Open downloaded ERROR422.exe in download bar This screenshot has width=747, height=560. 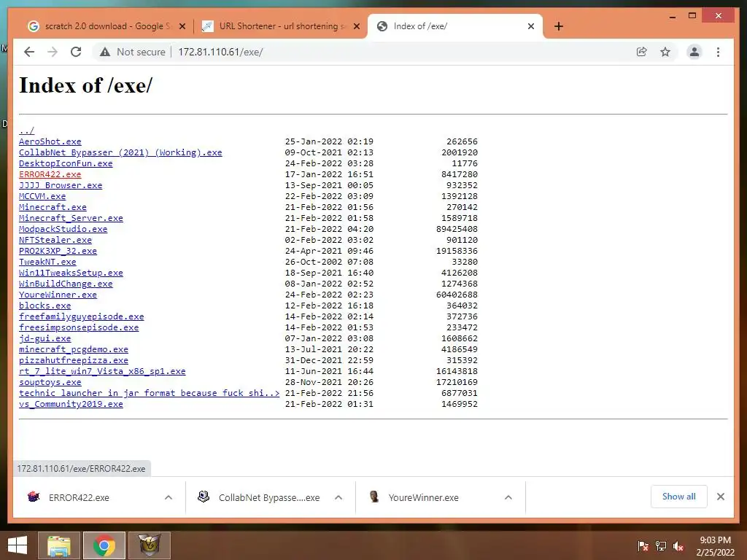coord(79,497)
